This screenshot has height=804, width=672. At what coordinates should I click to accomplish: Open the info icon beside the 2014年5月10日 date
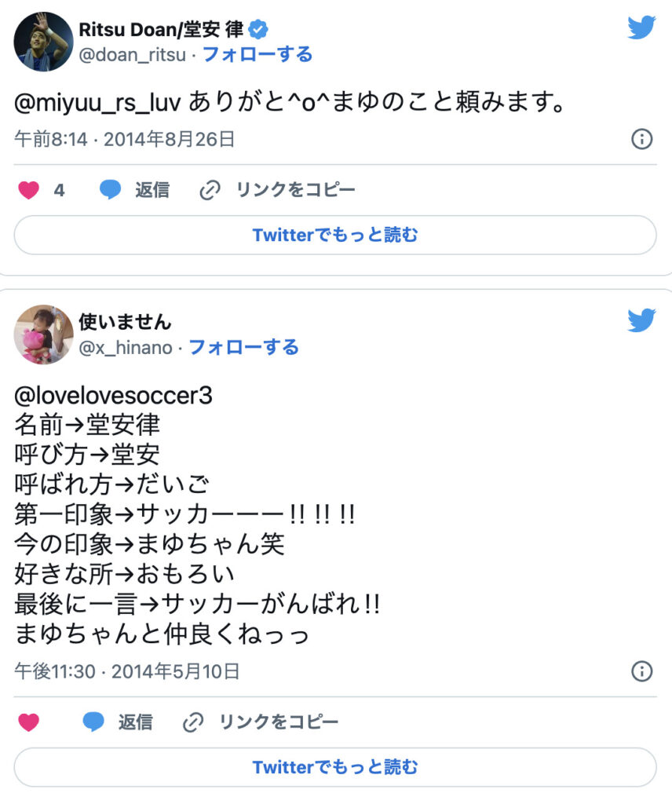(x=641, y=671)
